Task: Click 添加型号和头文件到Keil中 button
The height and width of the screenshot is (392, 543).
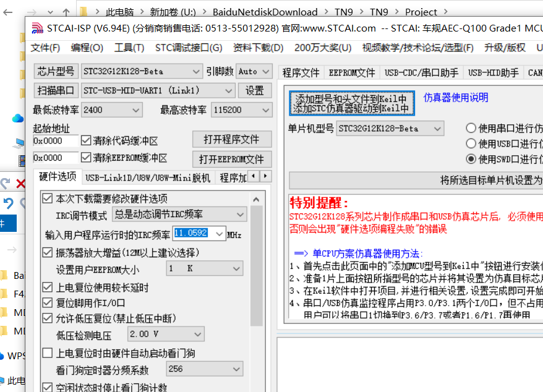Action: tap(351, 103)
